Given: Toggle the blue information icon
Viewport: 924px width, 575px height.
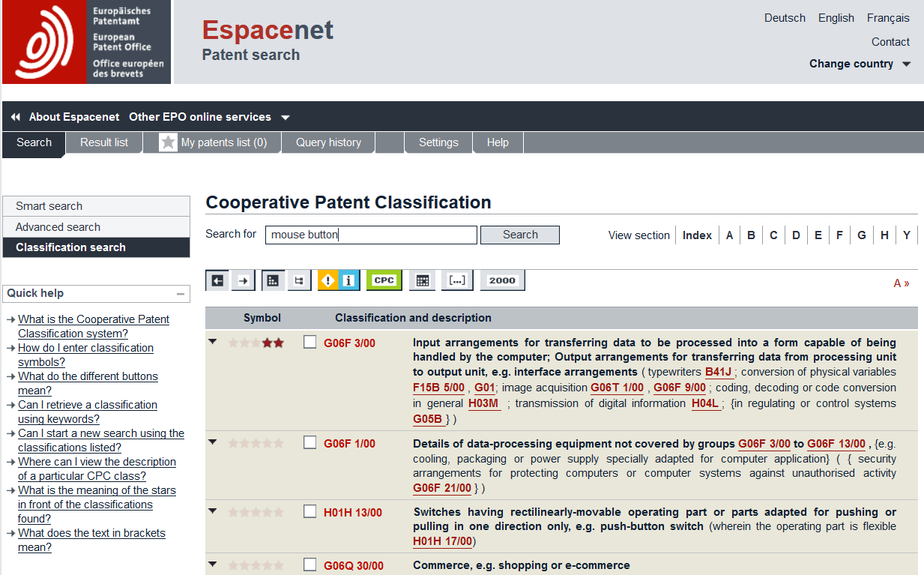Looking at the screenshot, I should (x=348, y=280).
